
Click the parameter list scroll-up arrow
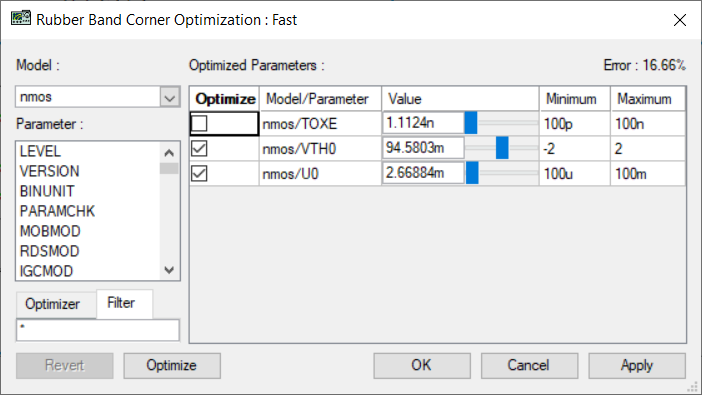coord(169,153)
